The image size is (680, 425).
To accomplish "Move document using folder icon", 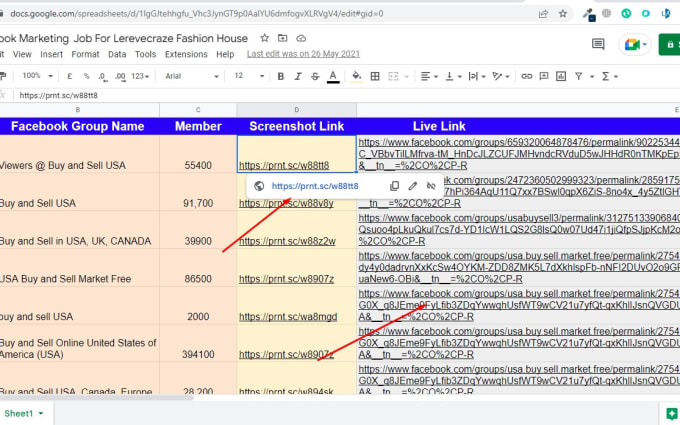I will point(282,38).
